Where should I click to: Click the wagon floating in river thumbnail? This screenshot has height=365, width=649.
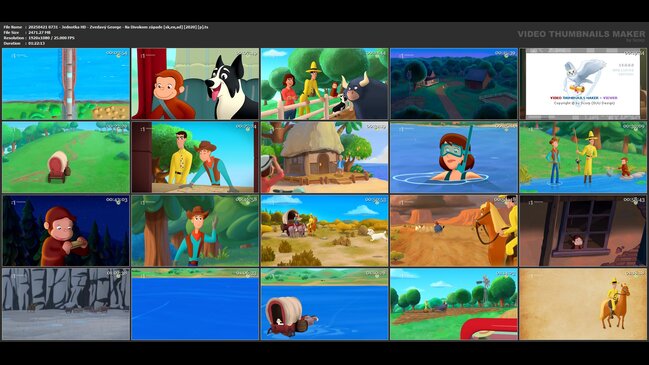pyautogui.click(x=324, y=304)
